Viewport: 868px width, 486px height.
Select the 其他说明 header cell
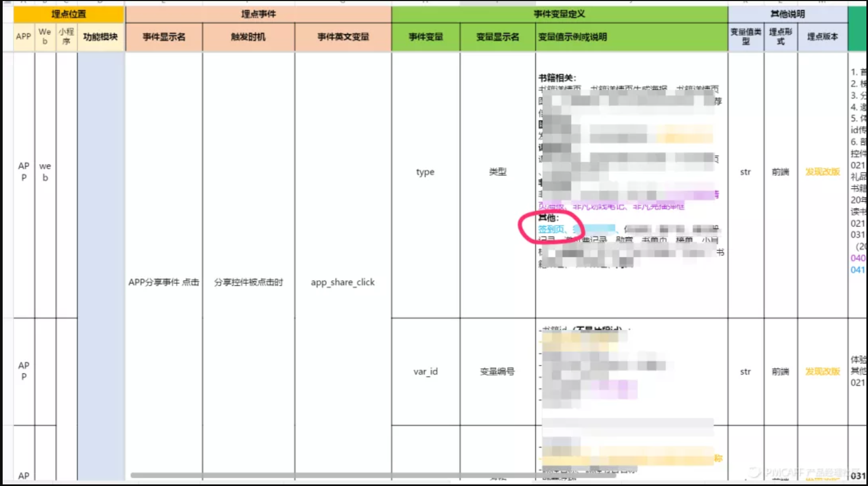[x=787, y=14]
